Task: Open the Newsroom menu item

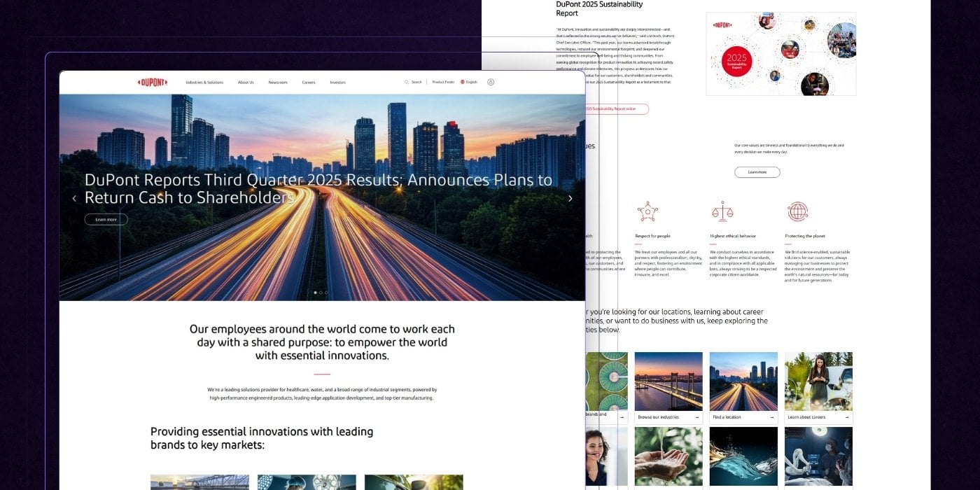Action: (278, 82)
